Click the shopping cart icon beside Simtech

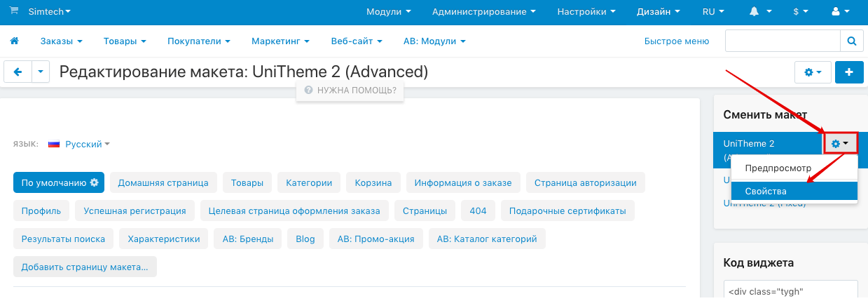tap(14, 12)
